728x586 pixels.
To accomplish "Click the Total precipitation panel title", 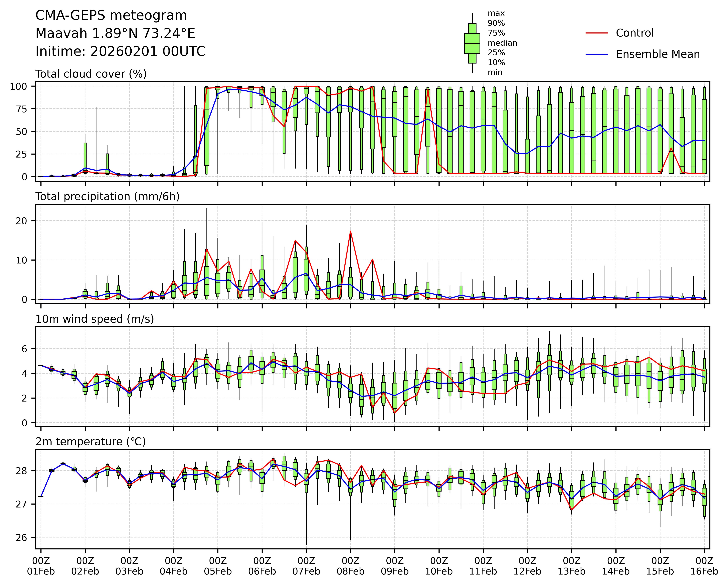I will (107, 196).
